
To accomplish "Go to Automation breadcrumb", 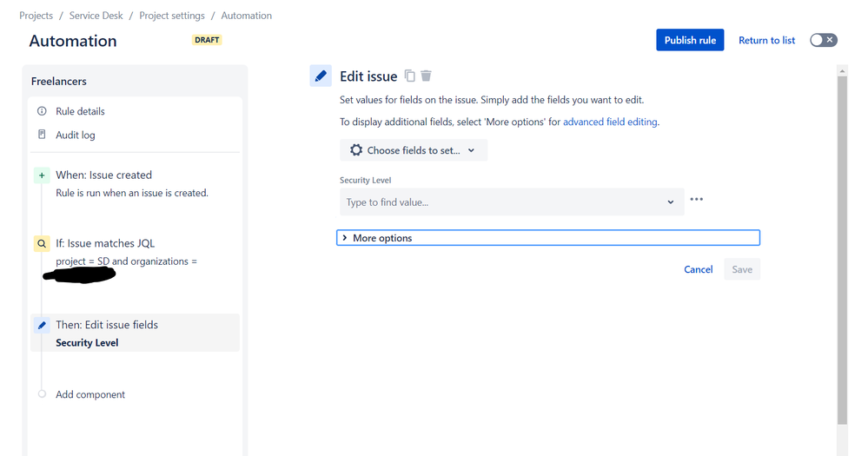I will coord(247,16).
